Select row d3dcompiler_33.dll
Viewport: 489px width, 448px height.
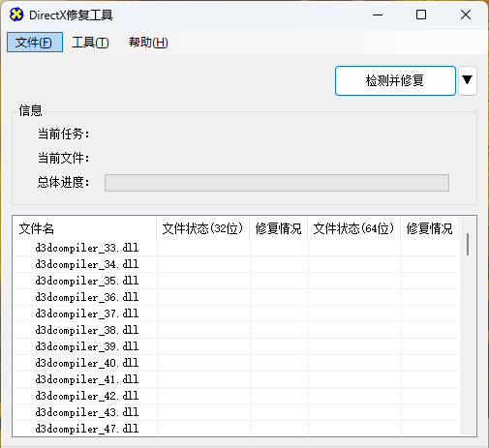click(236, 248)
